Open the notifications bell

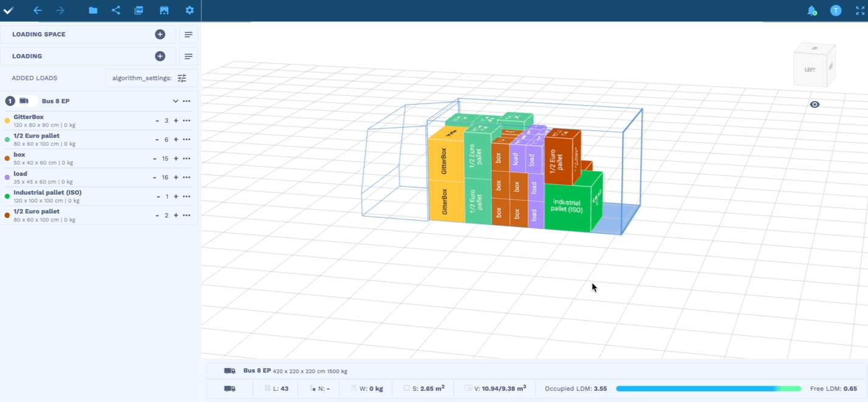[811, 10]
